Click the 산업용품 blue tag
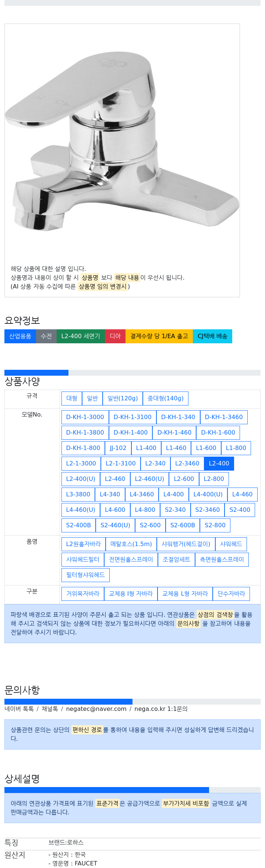Image resolution: width=265 pixels, height=868 pixels. pyautogui.click(x=20, y=336)
